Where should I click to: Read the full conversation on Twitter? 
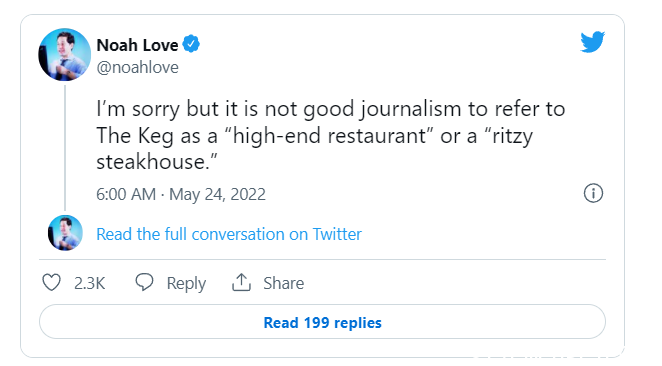(x=229, y=234)
